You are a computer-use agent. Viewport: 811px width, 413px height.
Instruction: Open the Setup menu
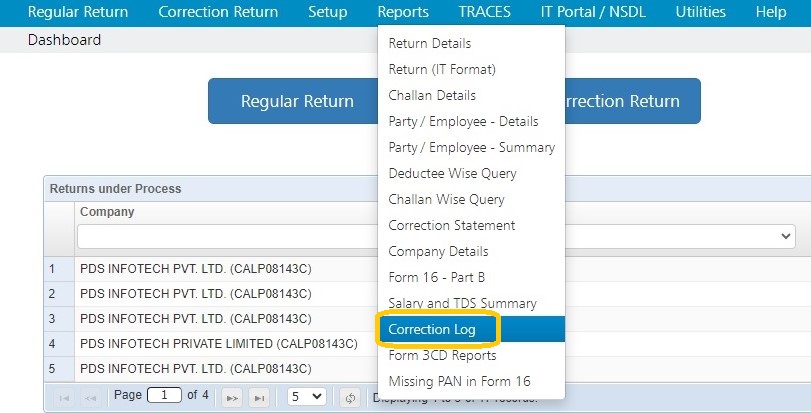[x=328, y=12]
